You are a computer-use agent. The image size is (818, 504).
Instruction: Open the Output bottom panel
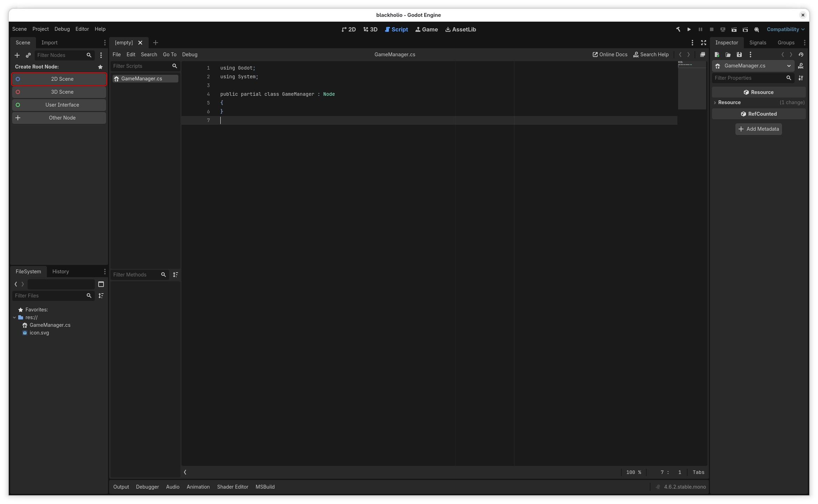(x=121, y=487)
